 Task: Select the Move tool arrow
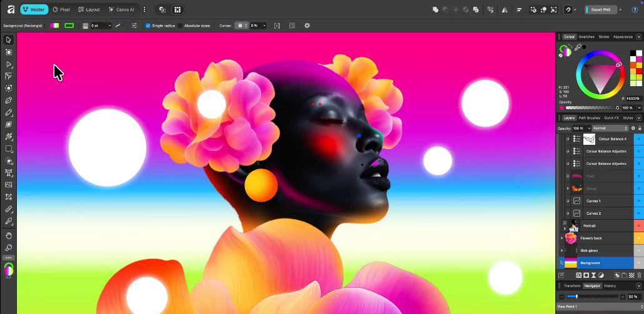[9, 40]
